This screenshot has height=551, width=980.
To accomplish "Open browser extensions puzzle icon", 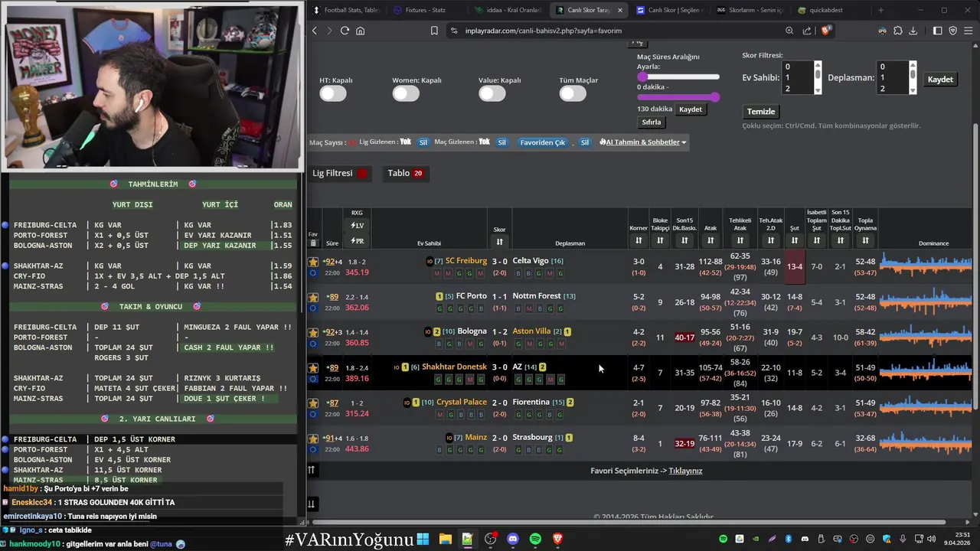I will (898, 31).
